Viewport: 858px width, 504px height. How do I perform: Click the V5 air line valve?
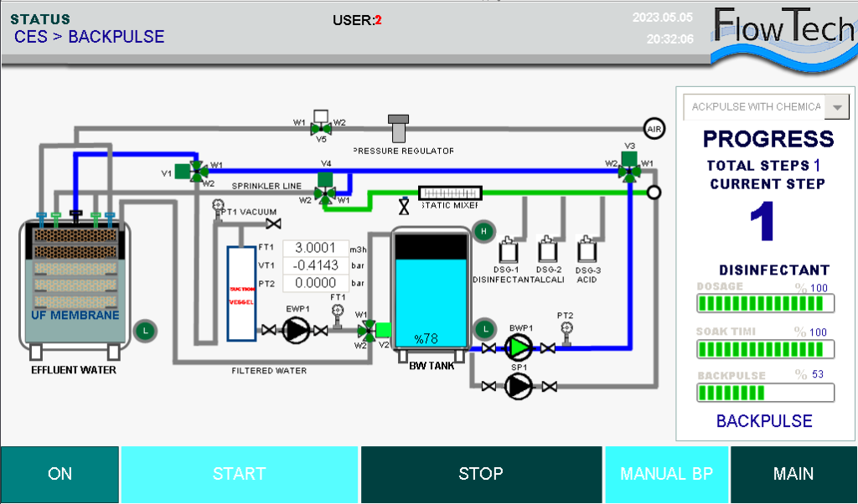[319, 128]
